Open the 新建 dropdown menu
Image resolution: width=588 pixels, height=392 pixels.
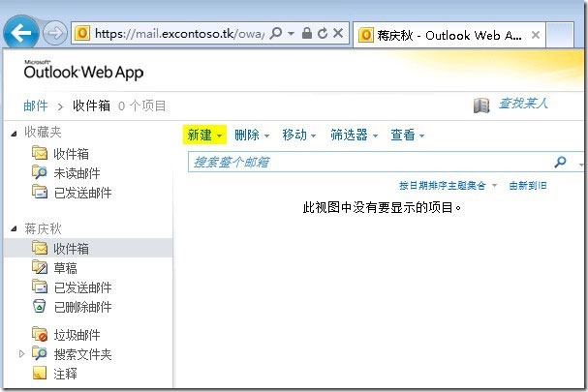tap(204, 136)
